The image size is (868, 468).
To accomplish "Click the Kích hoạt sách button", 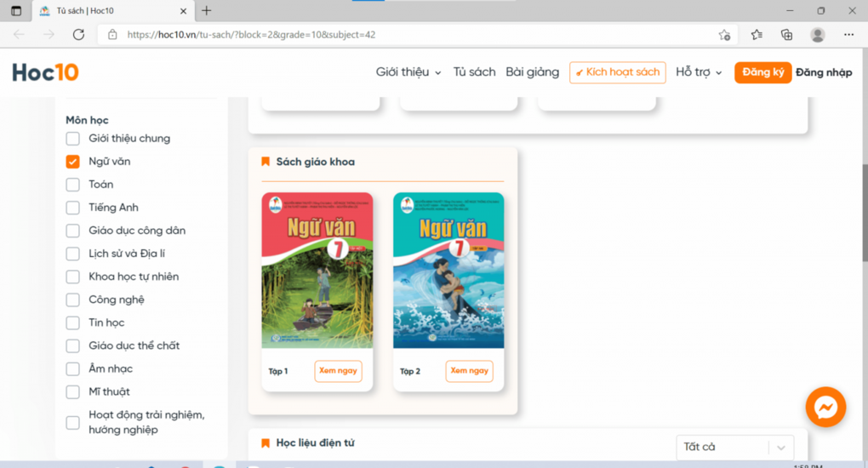I will coord(618,72).
